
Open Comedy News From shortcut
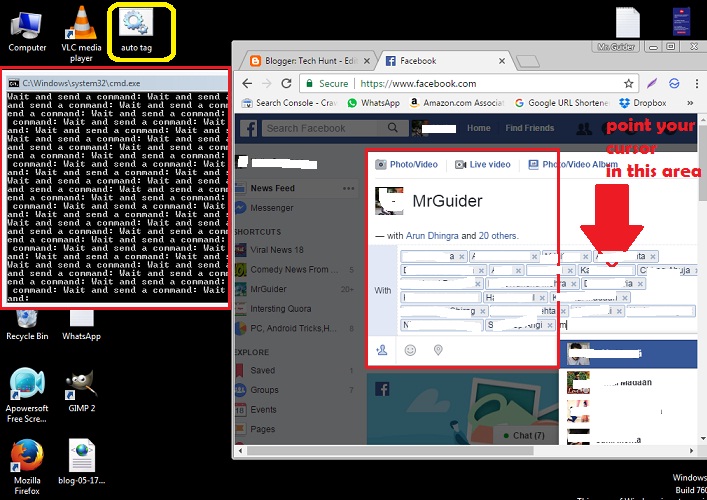294,270
